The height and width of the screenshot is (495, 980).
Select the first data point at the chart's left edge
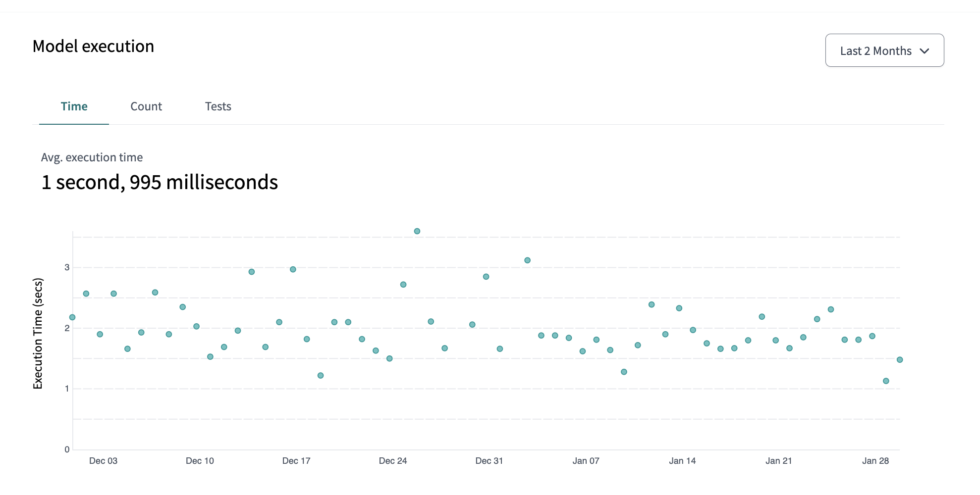72,317
